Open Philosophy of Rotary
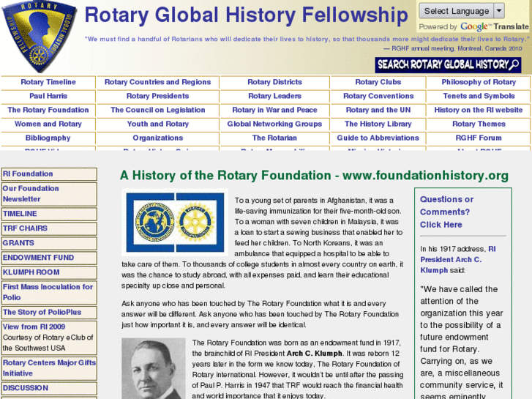This screenshot has width=532, height=399. (x=479, y=82)
